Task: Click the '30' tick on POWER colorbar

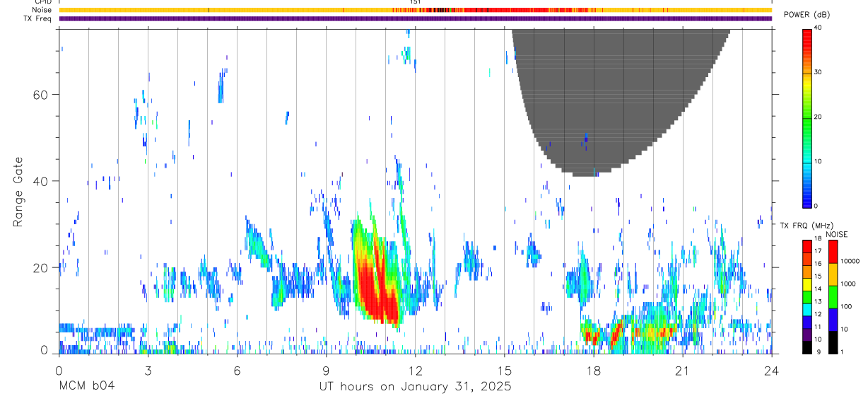Action: (819, 73)
